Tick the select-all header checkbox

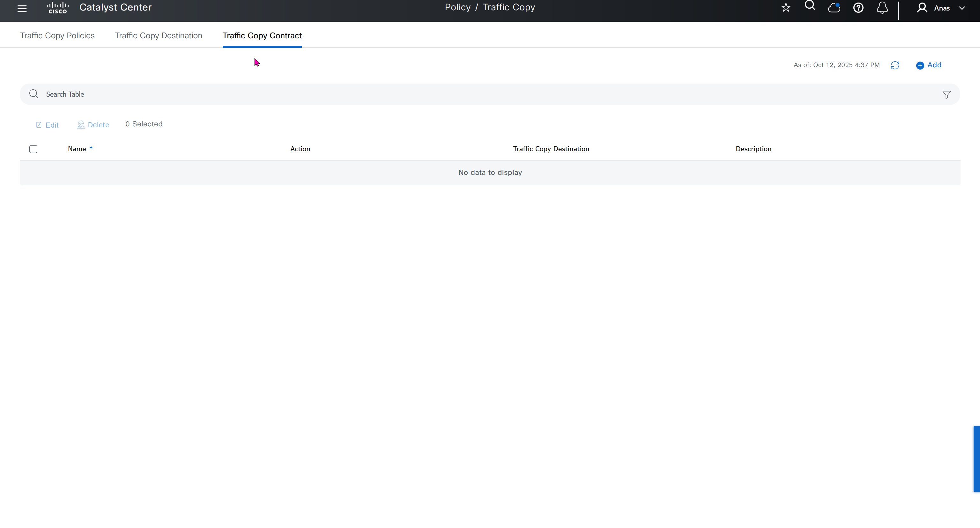pyautogui.click(x=33, y=149)
